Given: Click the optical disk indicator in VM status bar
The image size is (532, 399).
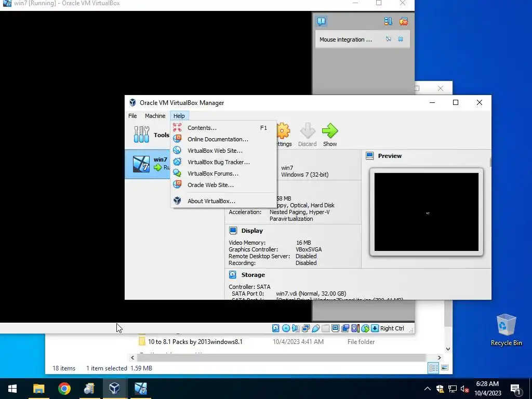Looking at the screenshot, I should point(286,328).
